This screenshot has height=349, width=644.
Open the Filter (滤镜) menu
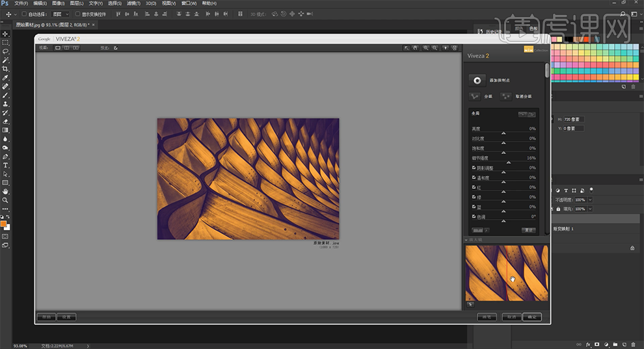tap(132, 3)
